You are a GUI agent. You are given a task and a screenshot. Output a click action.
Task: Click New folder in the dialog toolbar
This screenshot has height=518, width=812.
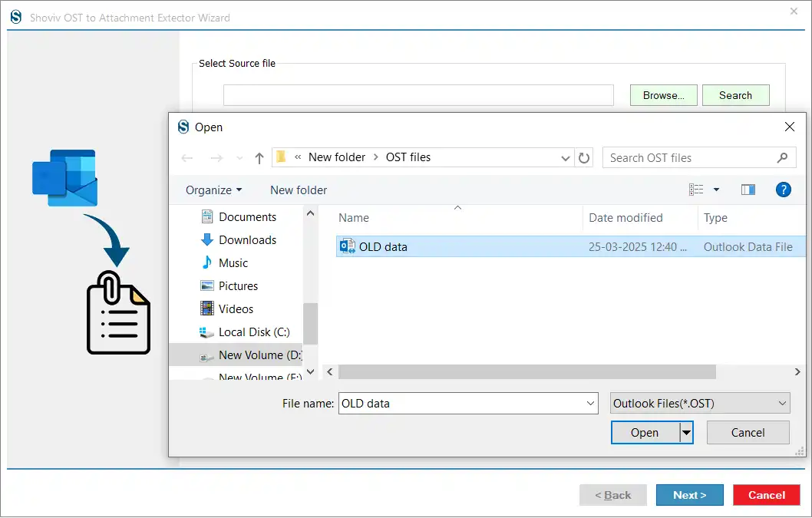pyautogui.click(x=299, y=190)
